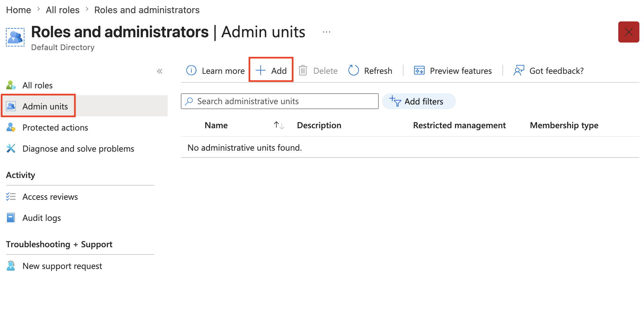The image size is (644, 327).
Task: Select Admin units in sidebar
Action: click(x=45, y=106)
